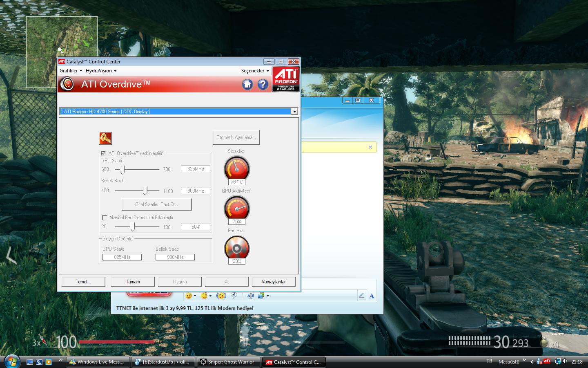This screenshot has width=588, height=368.
Task: Click the Varsayılanlar button
Action: pos(274,282)
